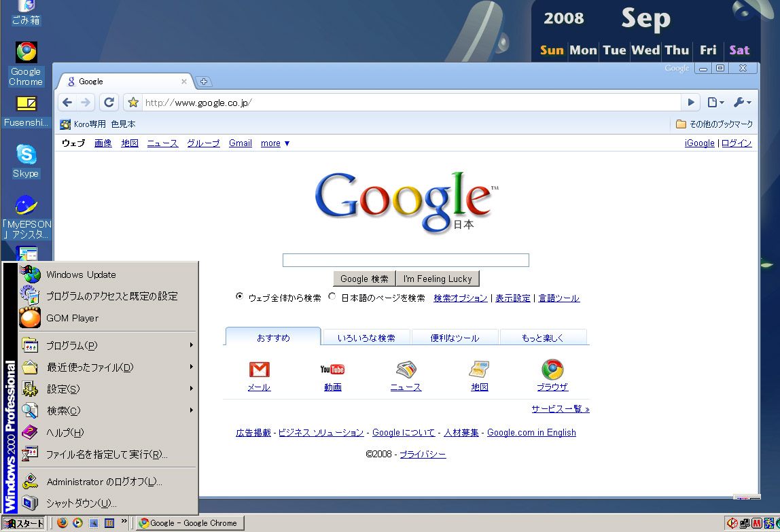780x532 pixels.
Task: Show hidden quick launch icons via » chevron
Action: coord(124,521)
